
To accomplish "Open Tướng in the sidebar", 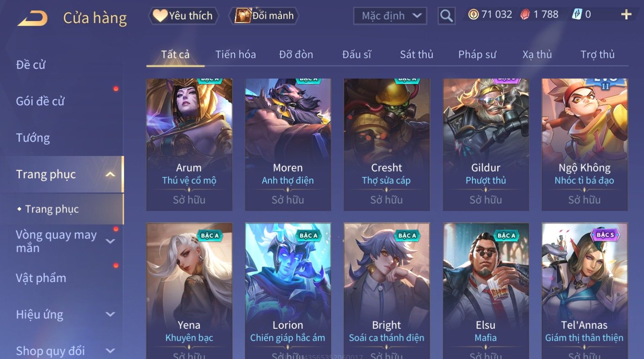I will click(x=33, y=138).
